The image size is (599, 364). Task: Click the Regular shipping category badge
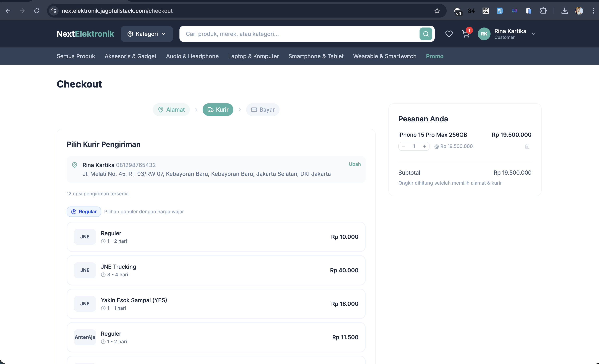[x=84, y=212]
